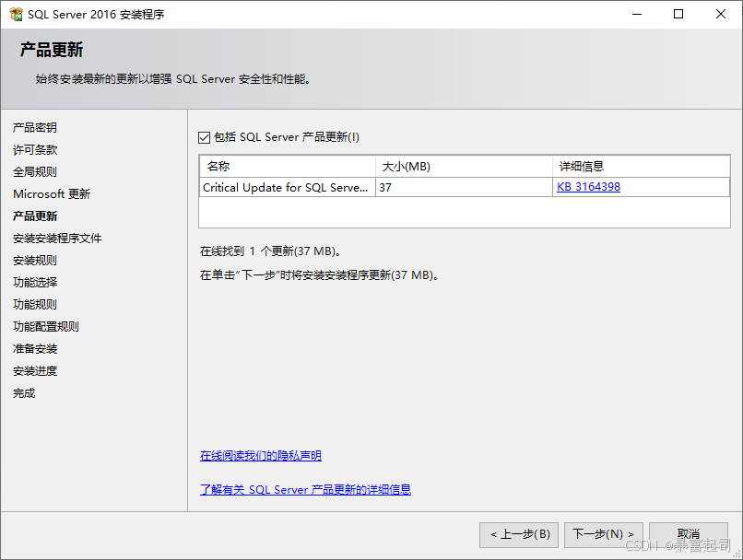Select the 产品密钥 step in the sidebar
The width and height of the screenshot is (743, 560).
[x=35, y=127]
